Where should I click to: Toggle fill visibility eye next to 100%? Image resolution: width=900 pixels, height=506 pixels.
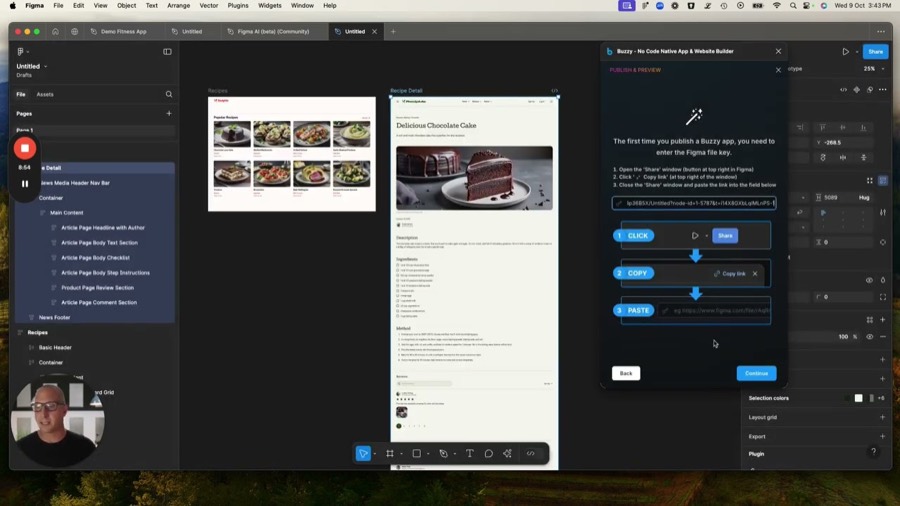click(870, 337)
